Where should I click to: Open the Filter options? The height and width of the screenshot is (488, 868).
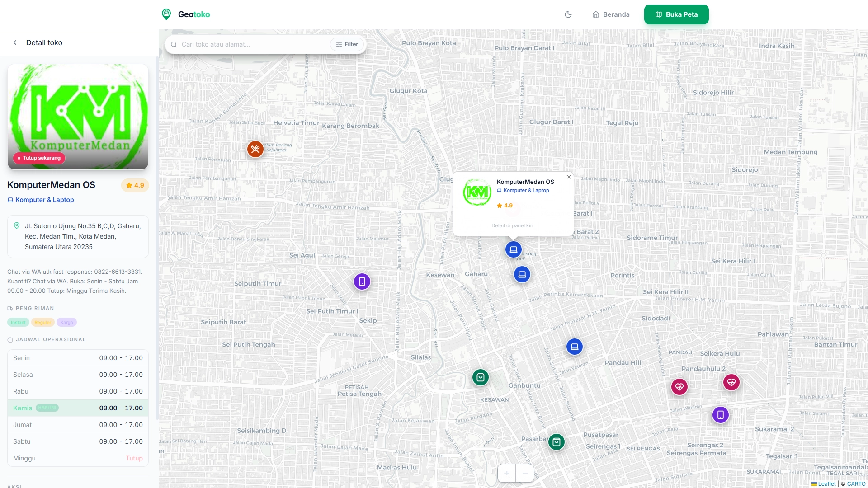pos(347,44)
